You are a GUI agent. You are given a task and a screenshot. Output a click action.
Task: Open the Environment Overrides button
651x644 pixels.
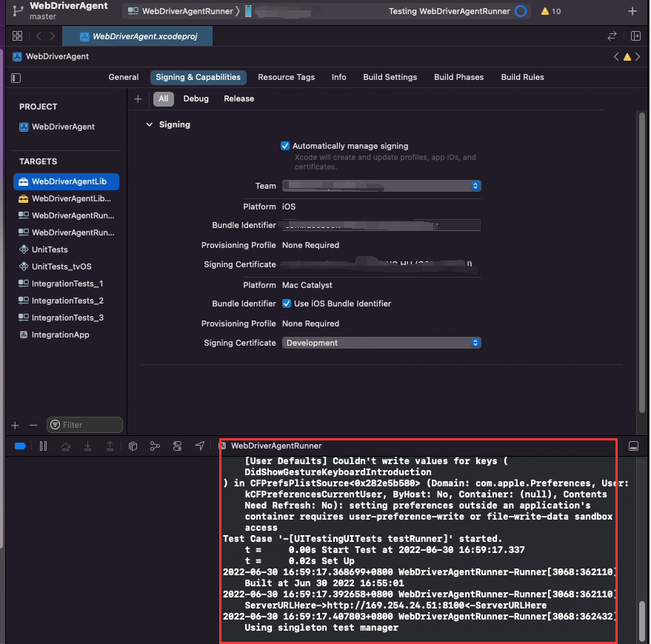point(177,446)
